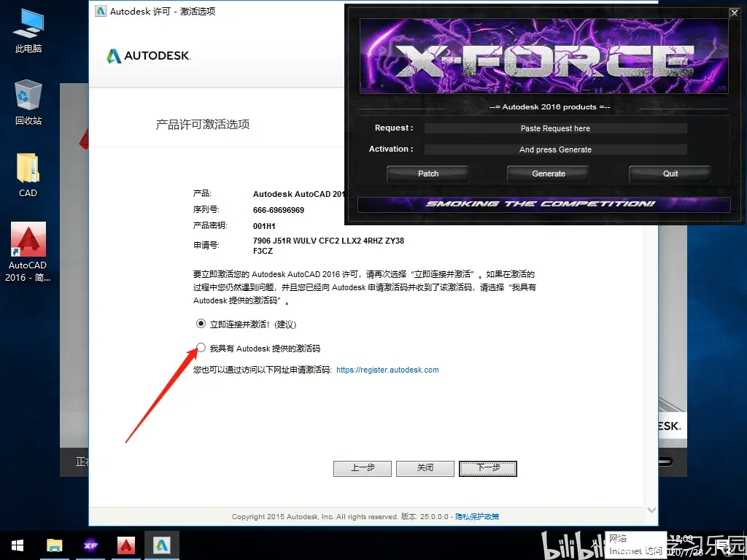This screenshot has height=560, width=747.
Task: Click the 产品许可激活选项 heading
Action: tap(203, 125)
